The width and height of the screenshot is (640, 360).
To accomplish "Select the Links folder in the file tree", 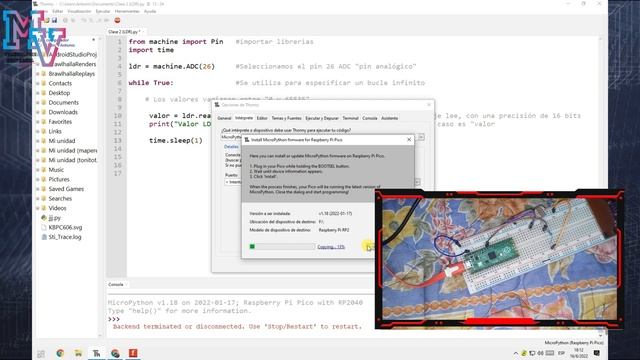I will [55, 131].
